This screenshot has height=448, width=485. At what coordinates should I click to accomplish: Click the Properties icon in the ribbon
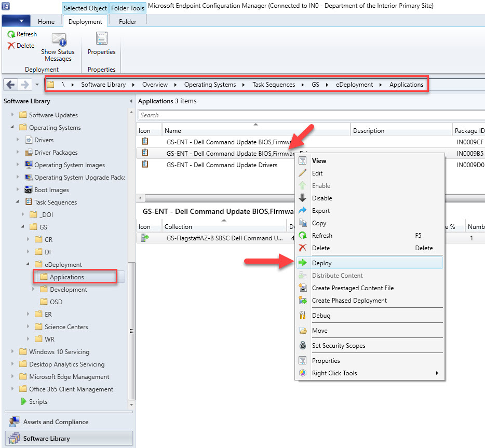[x=101, y=38]
